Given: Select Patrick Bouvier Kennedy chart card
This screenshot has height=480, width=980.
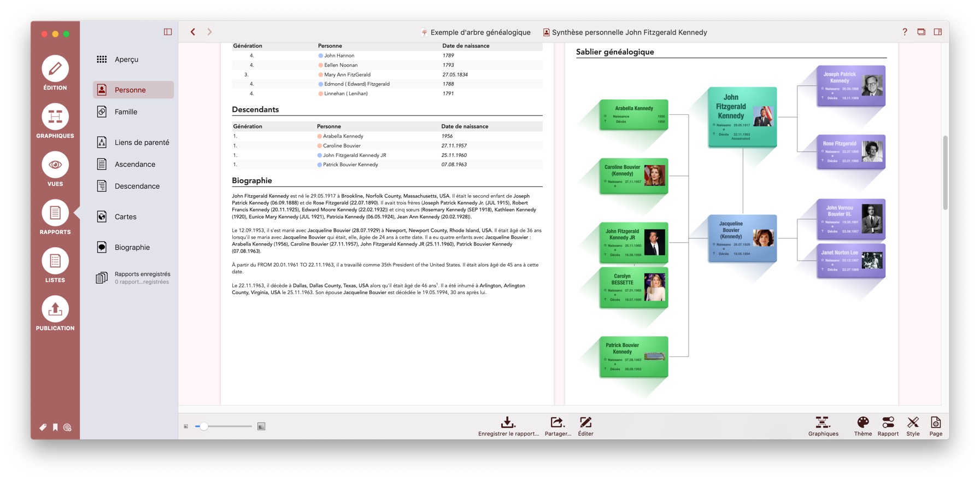Looking at the screenshot, I should coord(633,356).
